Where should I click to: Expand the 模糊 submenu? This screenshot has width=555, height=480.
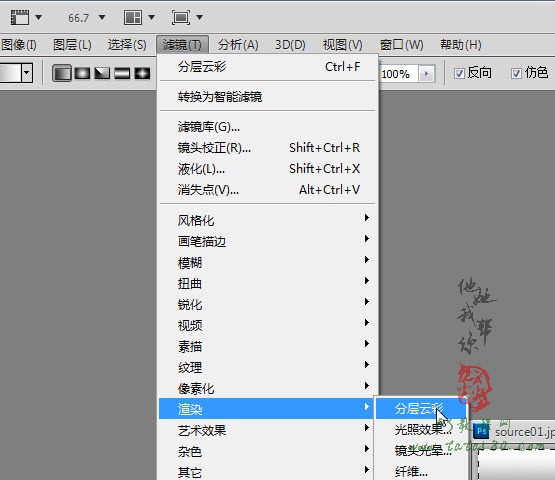click(268, 262)
